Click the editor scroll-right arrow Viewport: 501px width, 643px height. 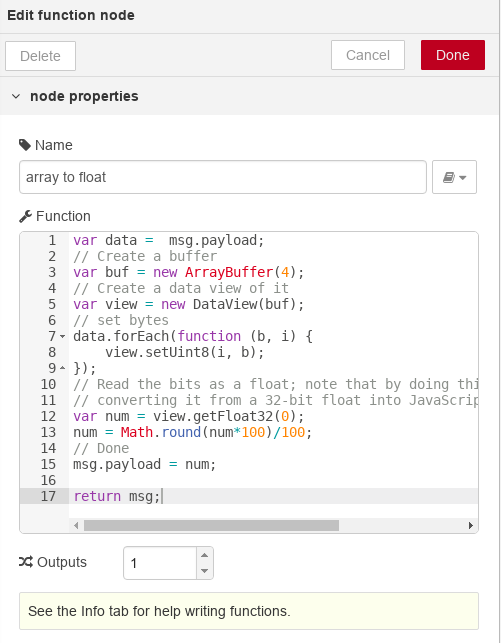471,525
